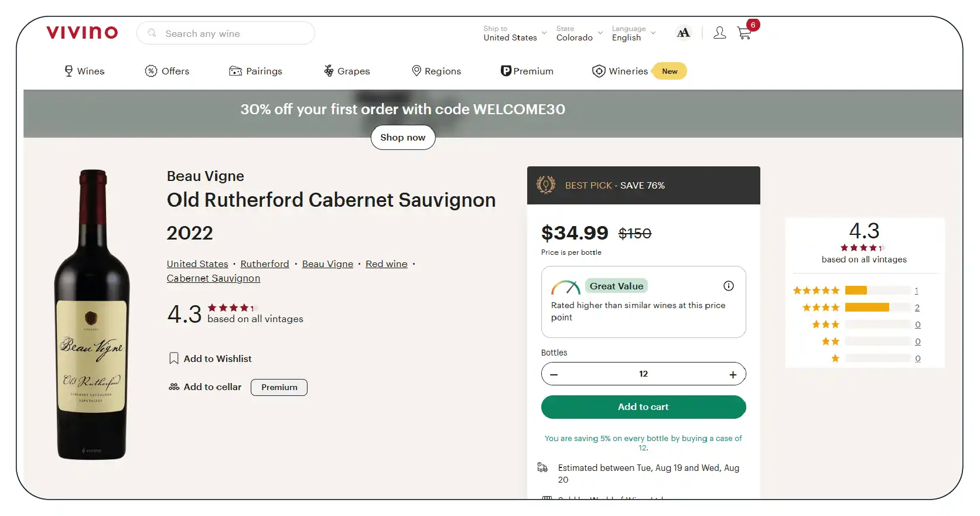This screenshot has height=516, width=980.
Task: Click the Add to Wishlist bookmark icon
Action: (x=174, y=358)
